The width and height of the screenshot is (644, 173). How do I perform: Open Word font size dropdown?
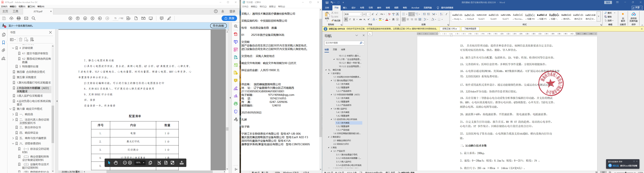point(369,14)
